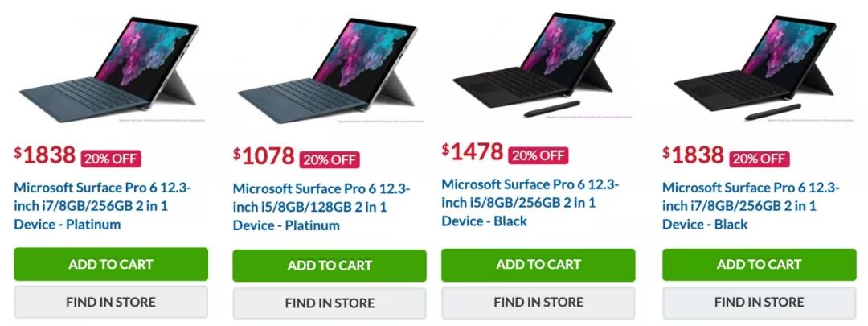Find i5 128GB Platinum Surface Pro in store
The image size is (868, 326).
[x=330, y=303]
